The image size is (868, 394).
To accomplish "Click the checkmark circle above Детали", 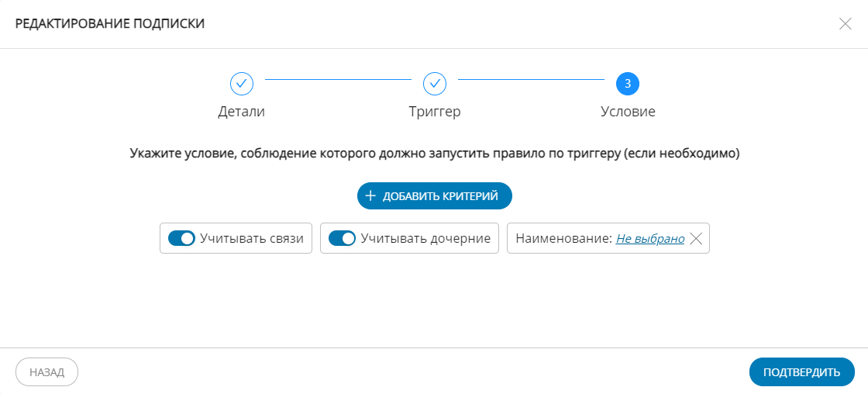I will (242, 83).
